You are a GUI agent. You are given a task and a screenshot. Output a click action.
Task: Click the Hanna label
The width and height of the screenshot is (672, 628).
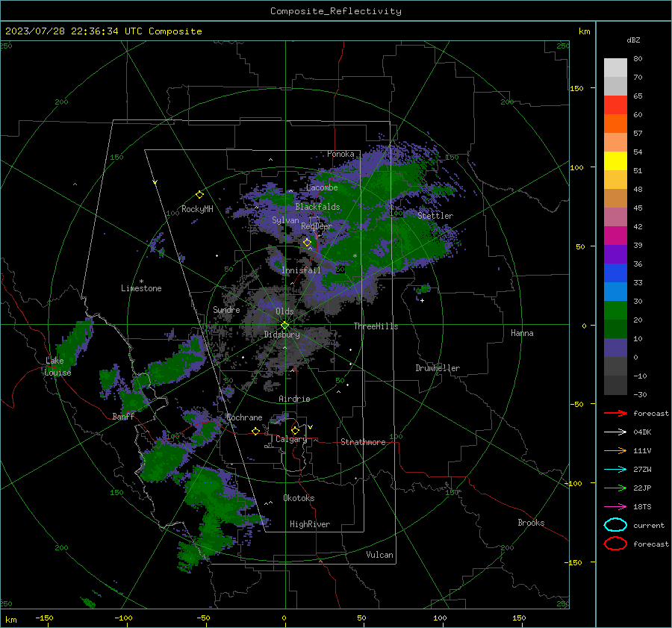[x=522, y=333]
